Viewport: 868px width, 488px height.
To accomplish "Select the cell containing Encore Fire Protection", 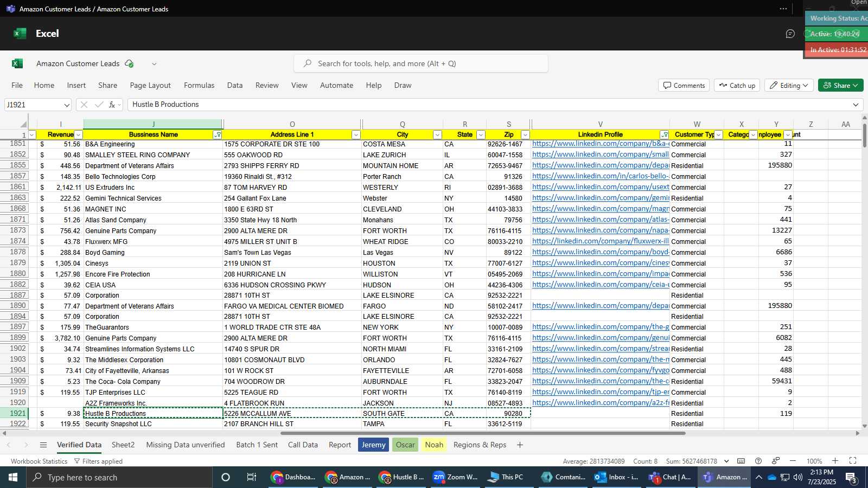I will click(x=153, y=274).
